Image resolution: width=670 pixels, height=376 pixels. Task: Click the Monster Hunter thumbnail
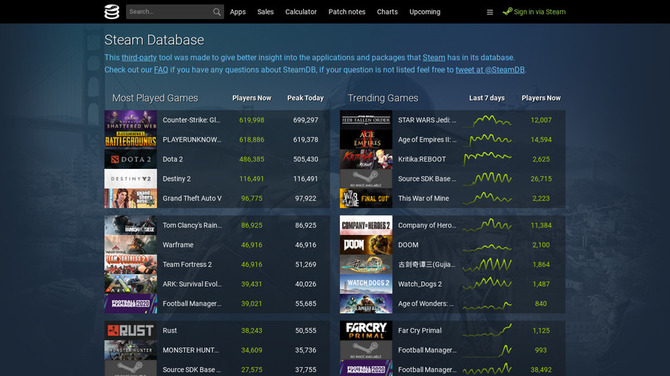(x=131, y=350)
